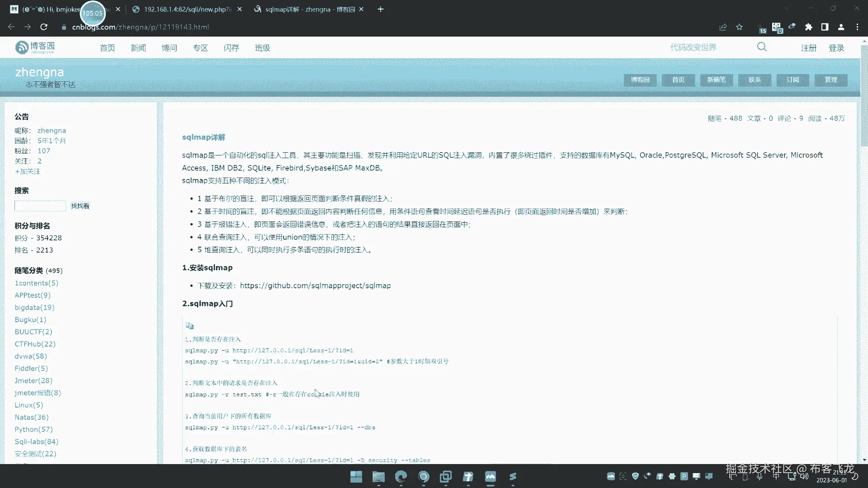The width and height of the screenshot is (868, 488).
Task: Click the 订阅 blog header button
Action: click(793, 80)
